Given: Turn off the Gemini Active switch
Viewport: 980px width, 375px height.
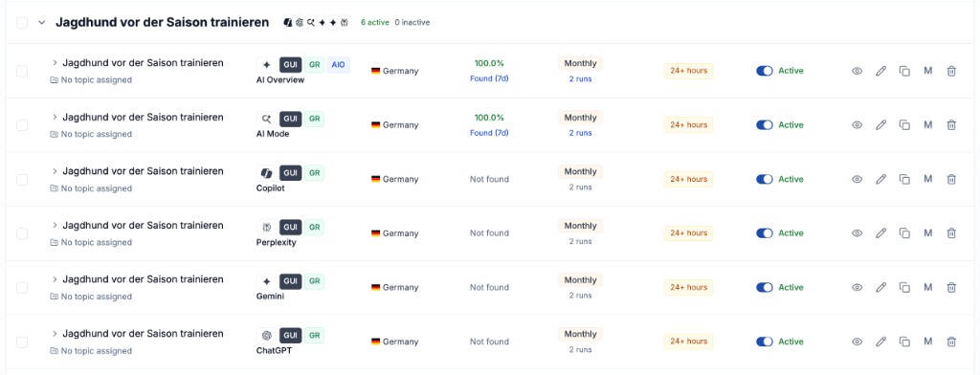Looking at the screenshot, I should (x=765, y=288).
